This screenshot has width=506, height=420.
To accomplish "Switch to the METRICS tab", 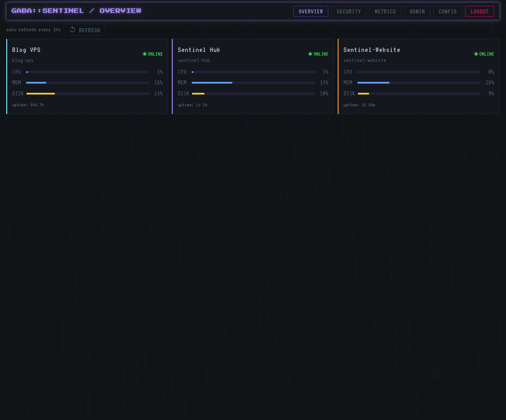I will (385, 11).
